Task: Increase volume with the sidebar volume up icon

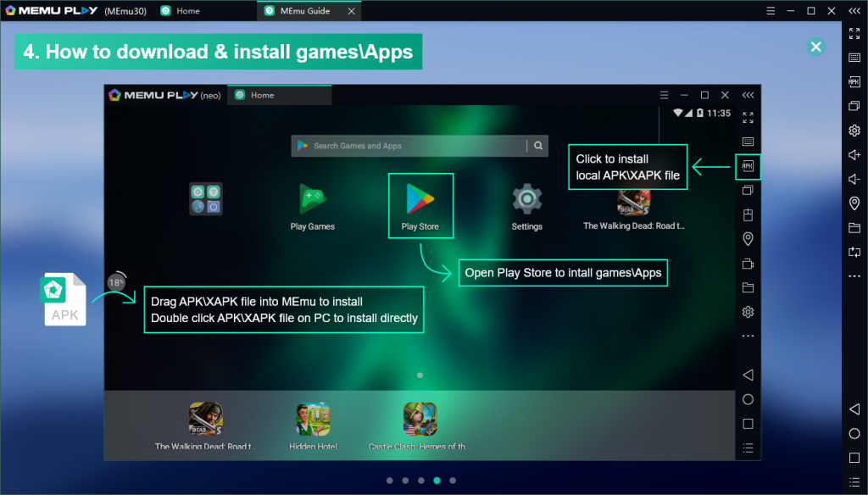Action: pyautogui.click(x=854, y=155)
